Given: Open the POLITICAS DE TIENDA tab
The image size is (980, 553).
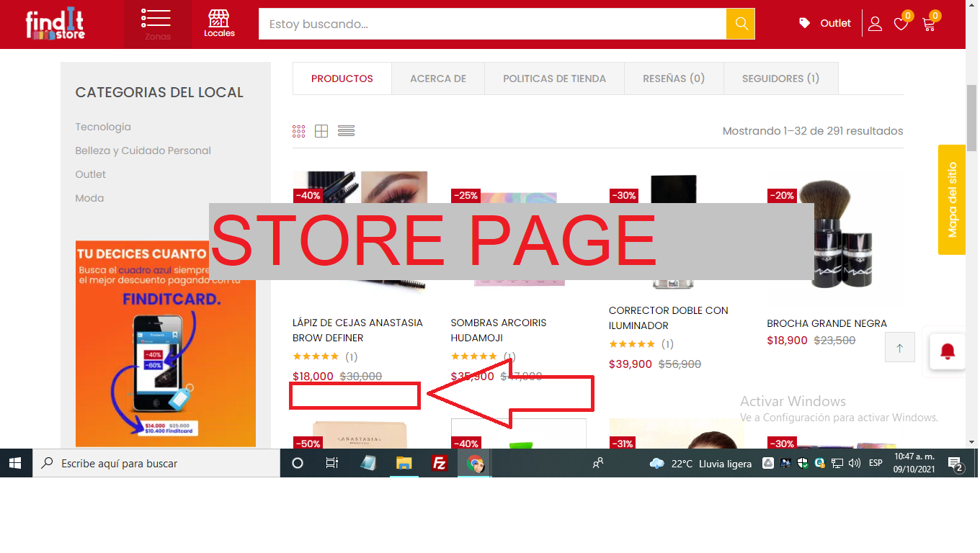Looking at the screenshot, I should 554,78.
